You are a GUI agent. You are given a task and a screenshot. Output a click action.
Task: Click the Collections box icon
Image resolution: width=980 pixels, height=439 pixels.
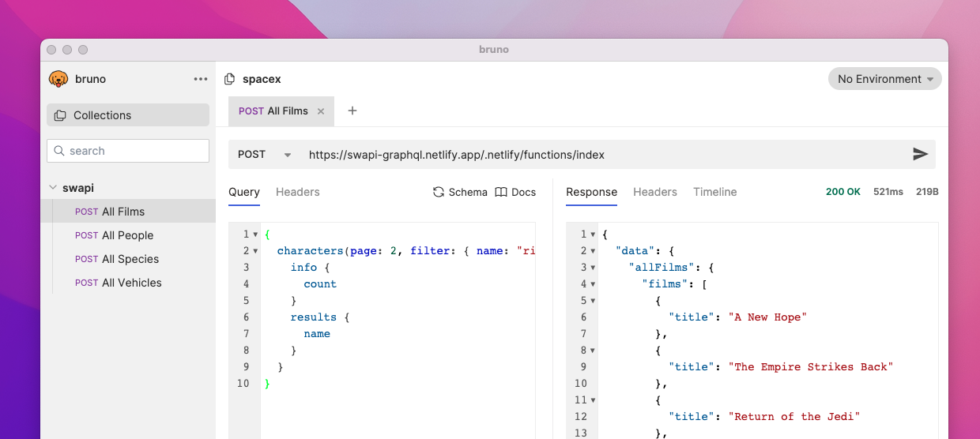click(x=60, y=115)
